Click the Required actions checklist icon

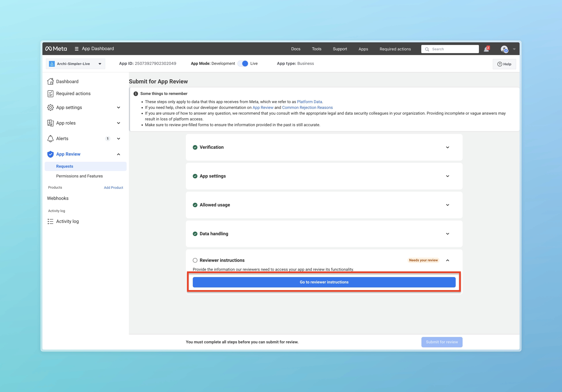click(x=50, y=94)
